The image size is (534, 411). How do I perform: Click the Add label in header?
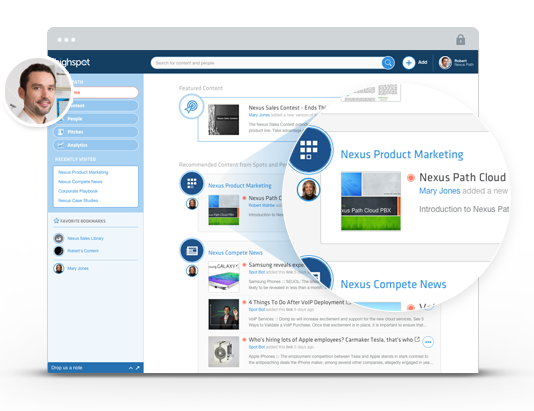422,62
